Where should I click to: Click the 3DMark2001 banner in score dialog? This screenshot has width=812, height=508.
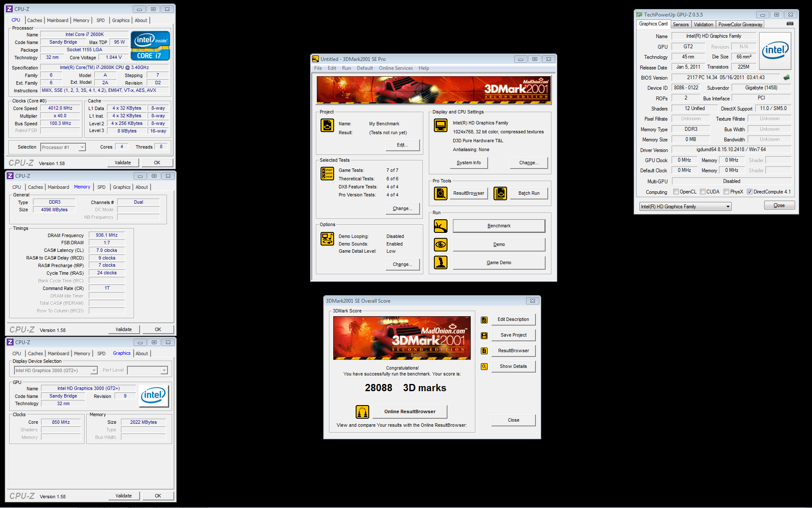pos(402,338)
